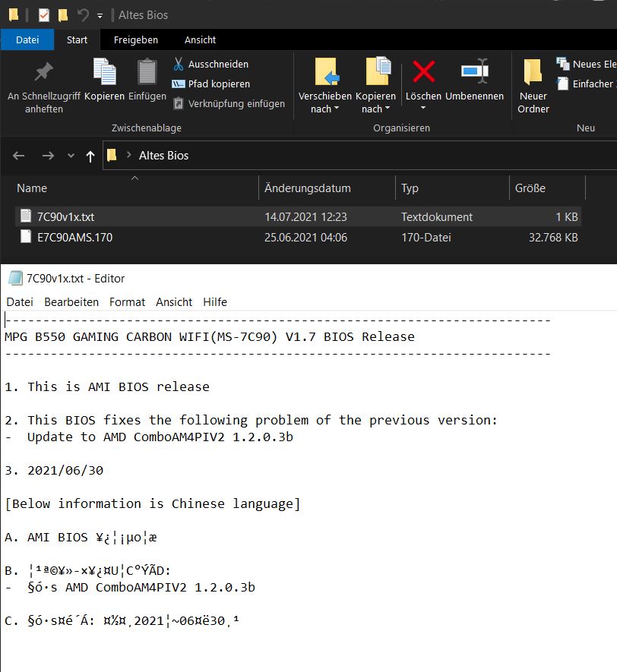Viewport: 617px width, 672px height.
Task: Click Verknüpfung einfügen in the ribbon
Action: click(229, 104)
